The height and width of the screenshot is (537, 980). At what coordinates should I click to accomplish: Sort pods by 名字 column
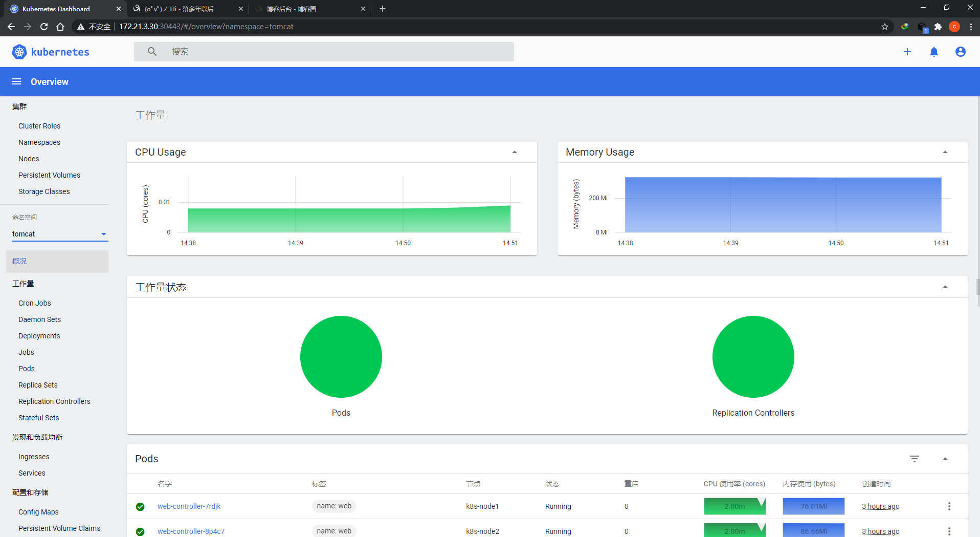coord(165,484)
